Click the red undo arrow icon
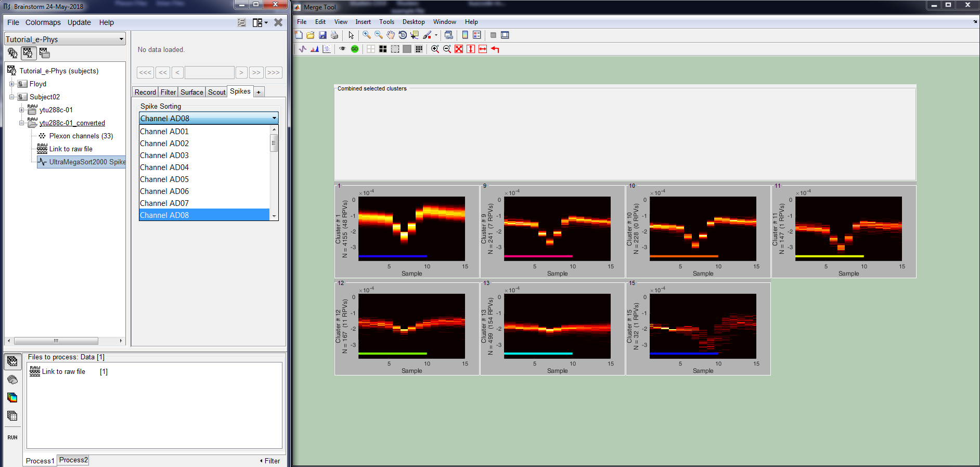Screen dimensions: 980x467 [495, 49]
